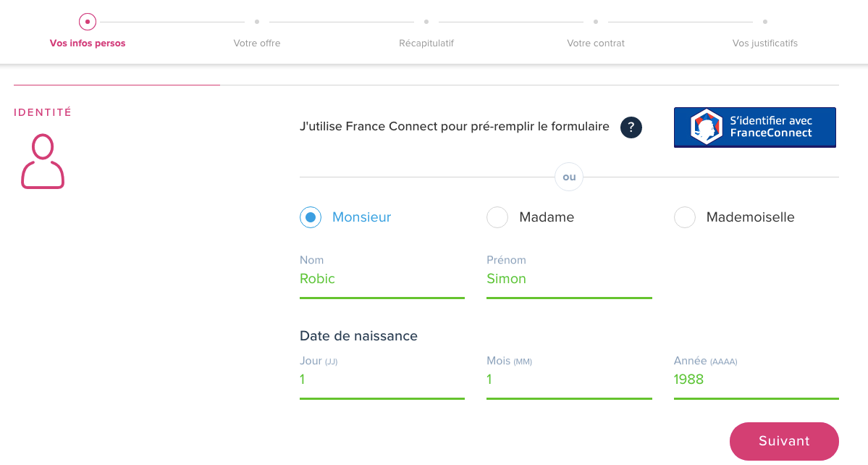Click the Année field showing 1988
Viewport: 868px width, 465px height.
[757, 380]
